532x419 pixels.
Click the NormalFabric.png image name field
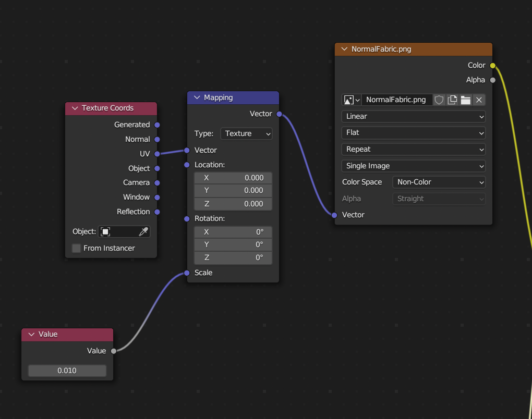pos(397,100)
